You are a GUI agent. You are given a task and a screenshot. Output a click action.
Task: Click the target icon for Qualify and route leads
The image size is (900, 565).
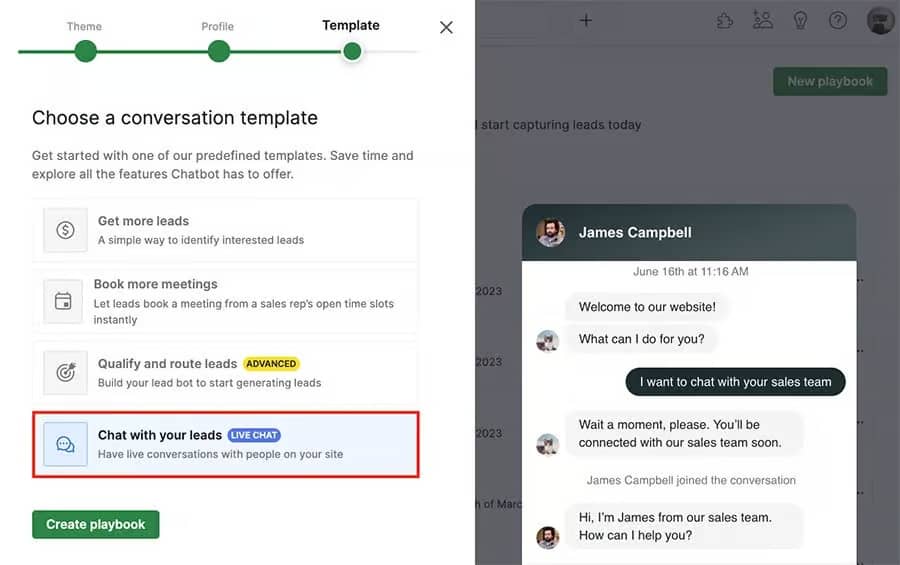pyautogui.click(x=65, y=372)
